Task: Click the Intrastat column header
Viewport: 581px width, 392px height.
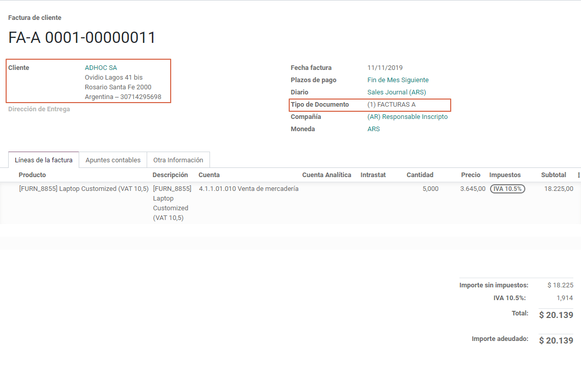Action: click(373, 175)
